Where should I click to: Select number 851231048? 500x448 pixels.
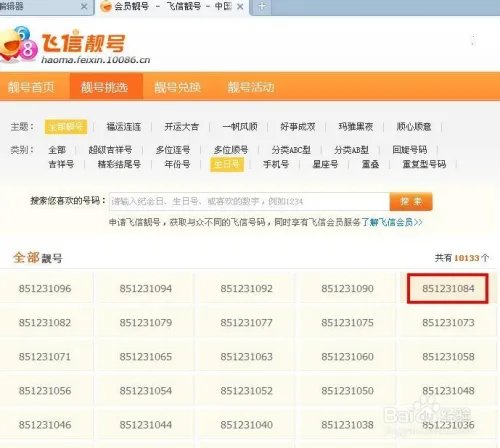click(448, 391)
